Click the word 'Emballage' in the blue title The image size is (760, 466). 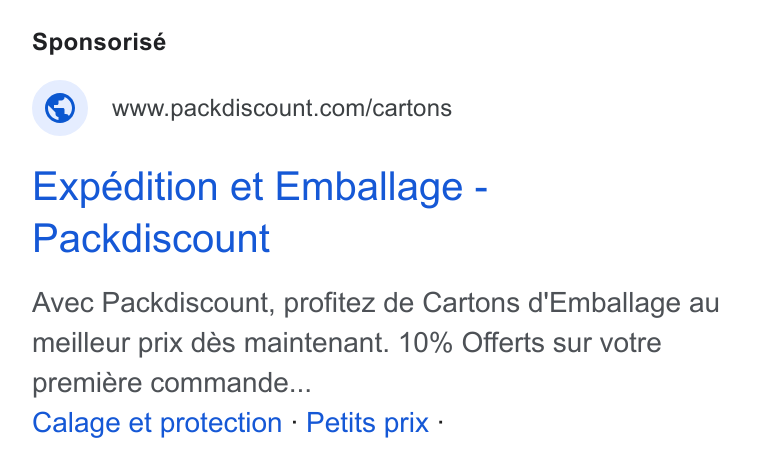click(x=369, y=188)
